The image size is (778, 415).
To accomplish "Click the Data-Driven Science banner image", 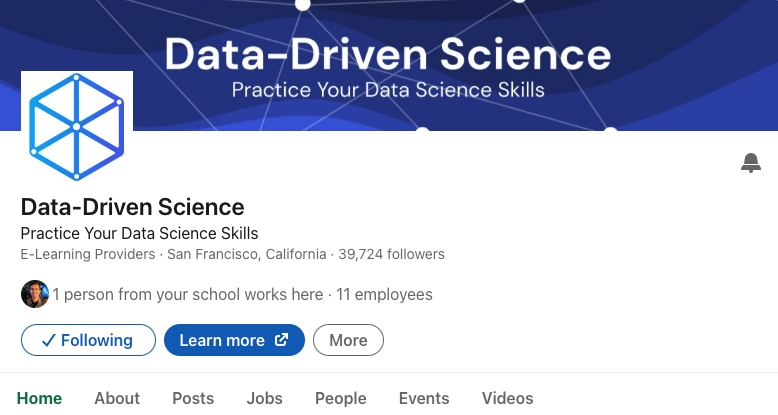I will [x=389, y=66].
